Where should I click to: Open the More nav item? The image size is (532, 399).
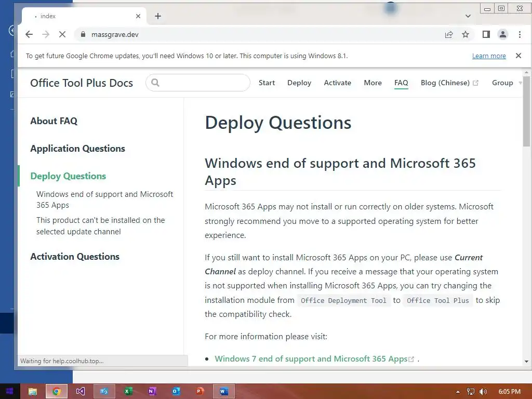(373, 83)
